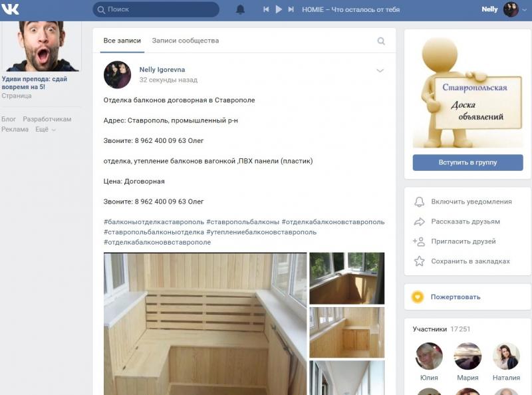This screenshot has height=395, width=532.
Task: Open member Юлия avatar
Action: [429, 356]
